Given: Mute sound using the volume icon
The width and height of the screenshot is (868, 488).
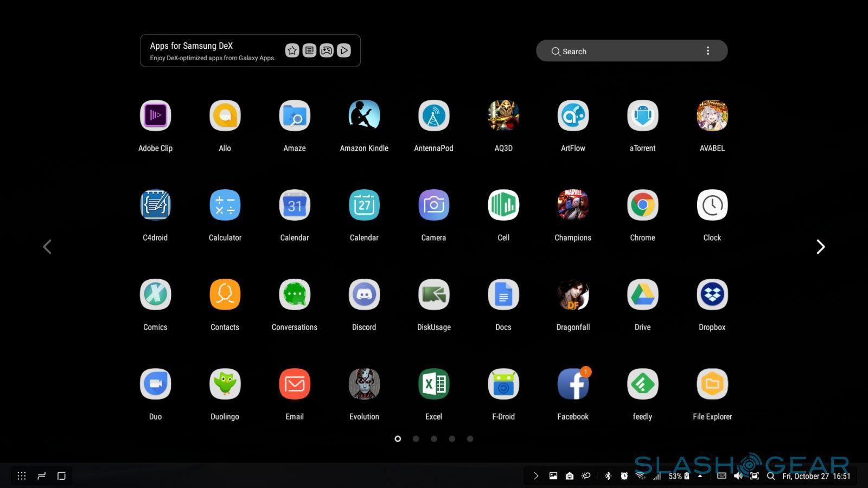Looking at the screenshot, I should tap(738, 476).
